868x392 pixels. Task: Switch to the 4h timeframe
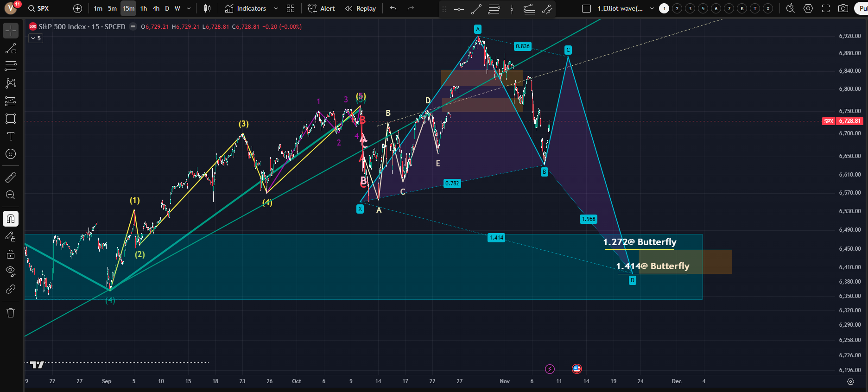pyautogui.click(x=156, y=8)
